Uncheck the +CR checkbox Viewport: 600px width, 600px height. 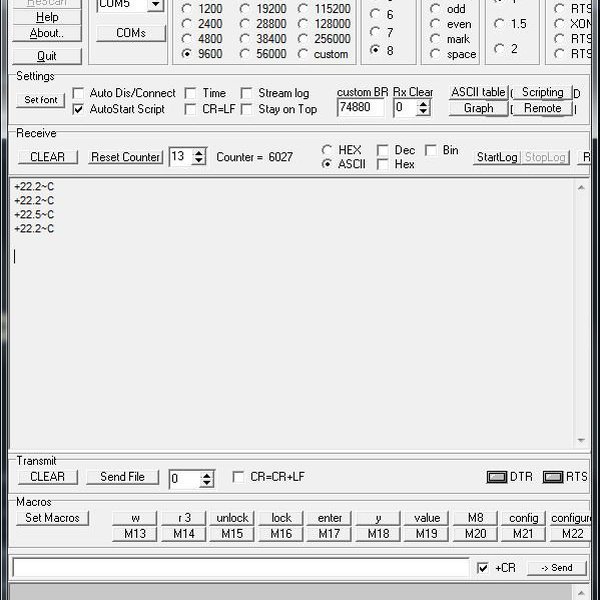click(483, 568)
